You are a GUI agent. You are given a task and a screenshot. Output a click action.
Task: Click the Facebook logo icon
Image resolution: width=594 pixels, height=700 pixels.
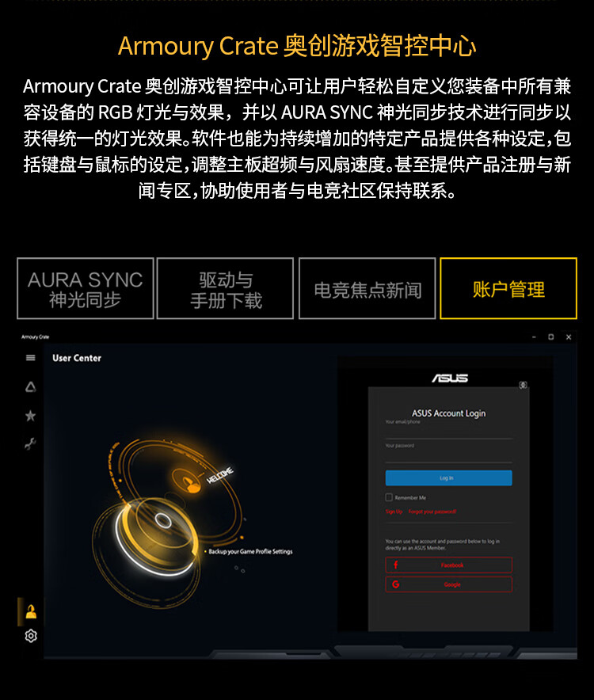point(396,565)
